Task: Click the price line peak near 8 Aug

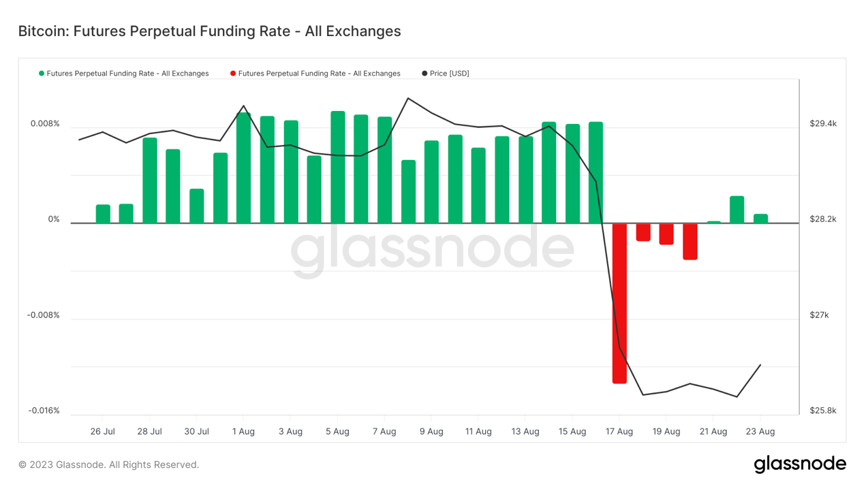Action: coord(407,98)
